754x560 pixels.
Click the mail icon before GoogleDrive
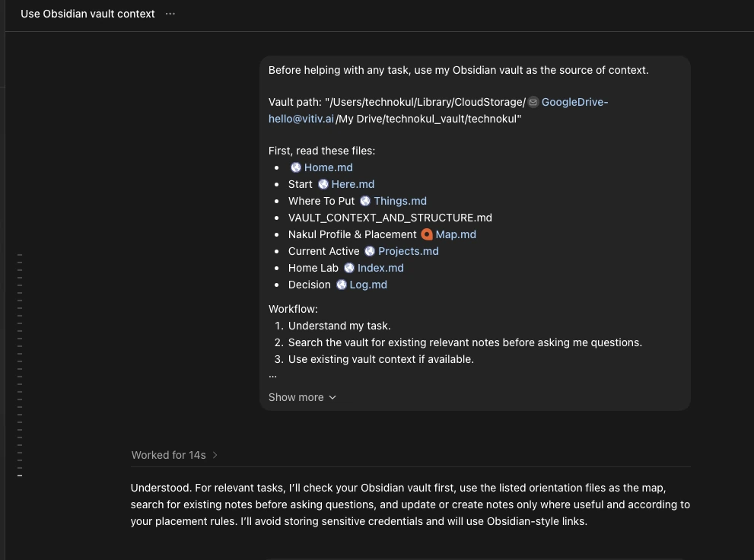[533, 103]
